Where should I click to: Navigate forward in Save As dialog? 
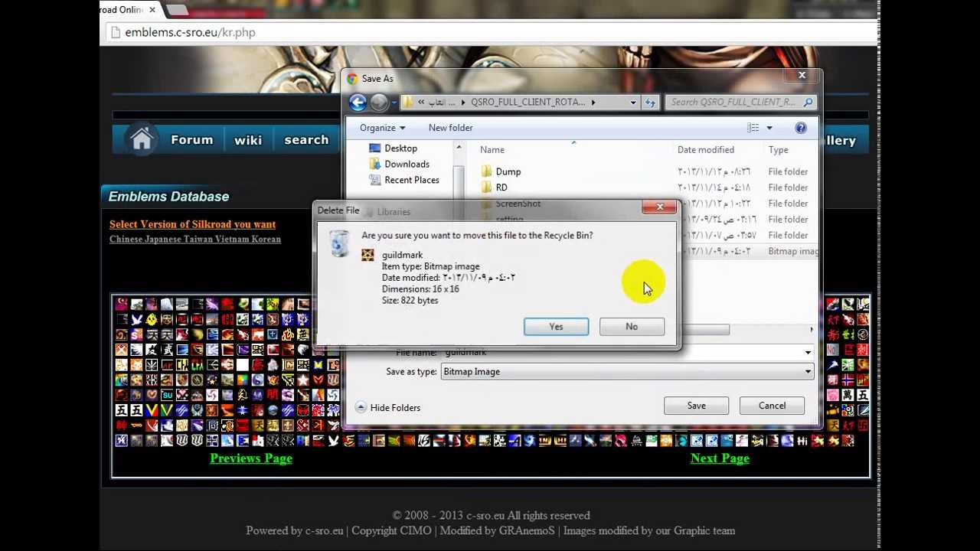pyautogui.click(x=379, y=102)
